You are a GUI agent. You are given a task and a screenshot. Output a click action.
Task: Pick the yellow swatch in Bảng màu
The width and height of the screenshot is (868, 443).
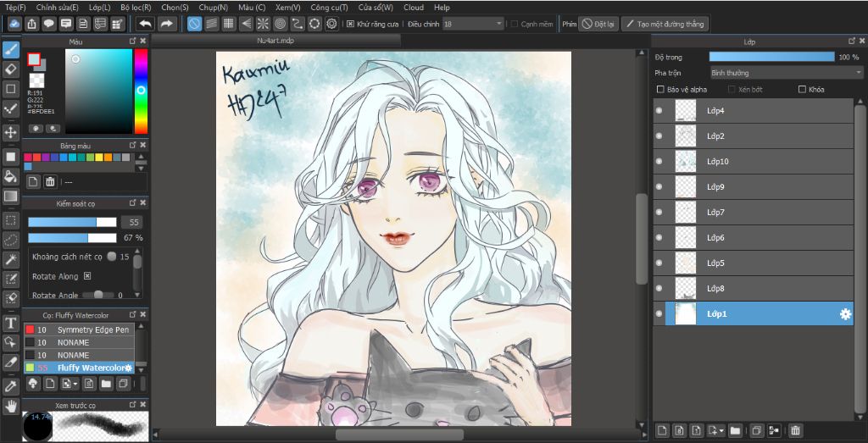[x=98, y=158]
